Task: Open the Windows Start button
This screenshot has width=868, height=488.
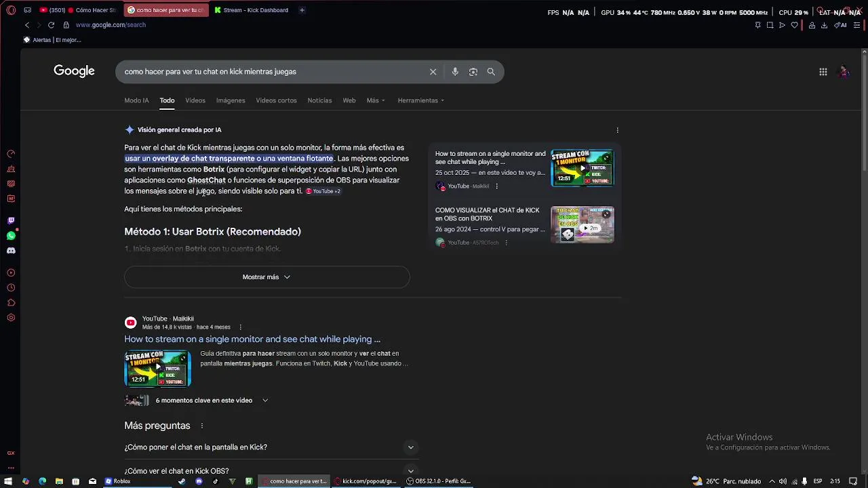Action: point(9,481)
